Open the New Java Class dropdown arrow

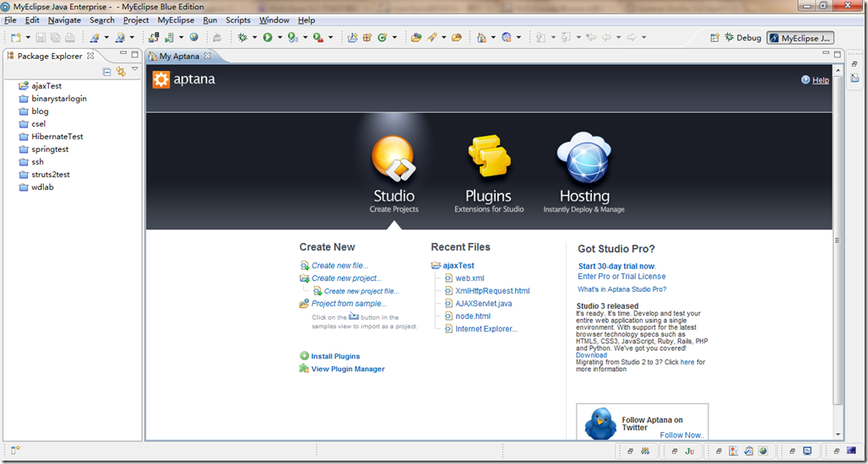pyautogui.click(x=394, y=38)
